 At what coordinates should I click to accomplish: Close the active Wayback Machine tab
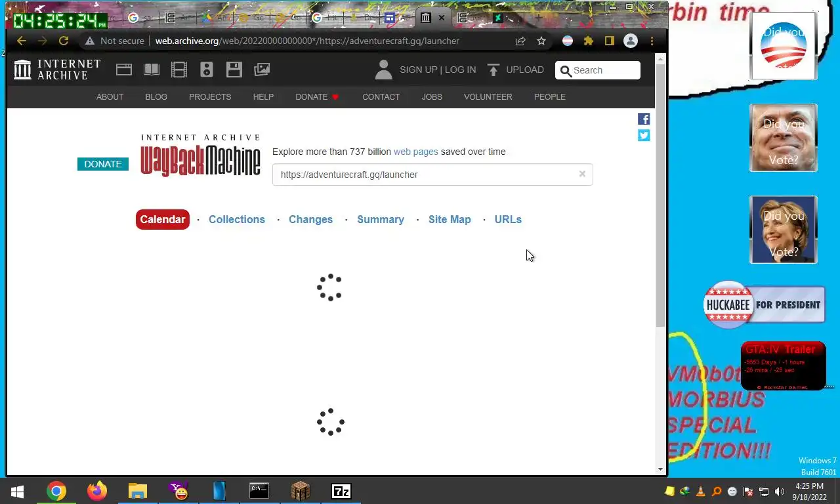442,18
